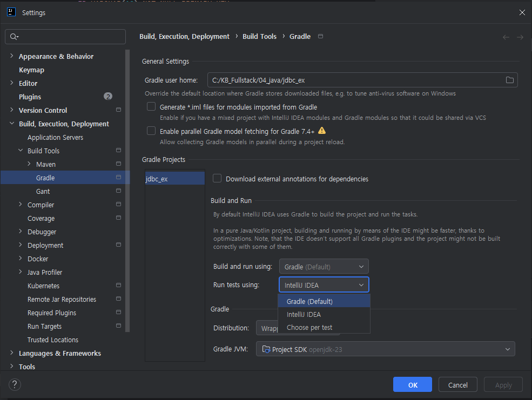The width and height of the screenshot is (532, 400).
Task: Open the Gradle JVM dropdown
Action: pyautogui.click(x=386, y=349)
